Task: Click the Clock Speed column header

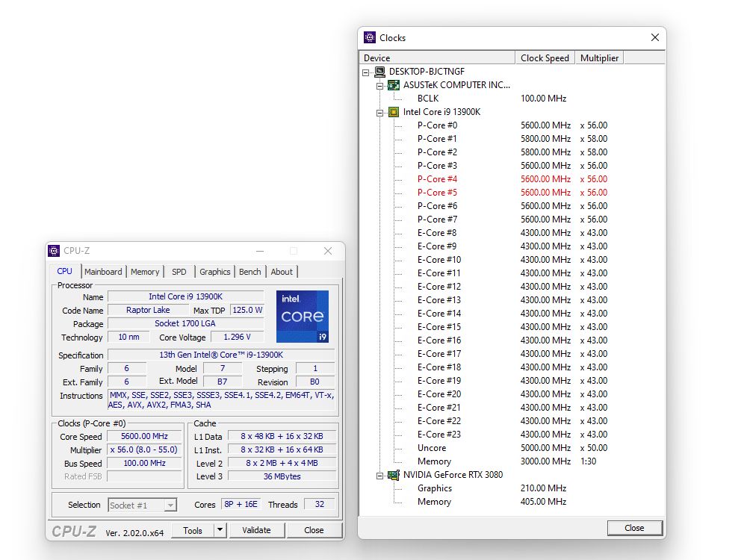Action: pyautogui.click(x=545, y=58)
